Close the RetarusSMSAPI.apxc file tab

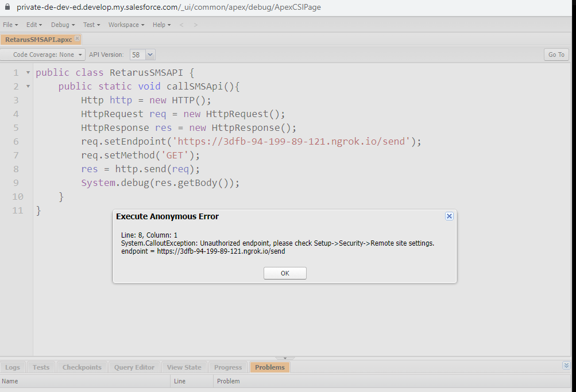(78, 39)
